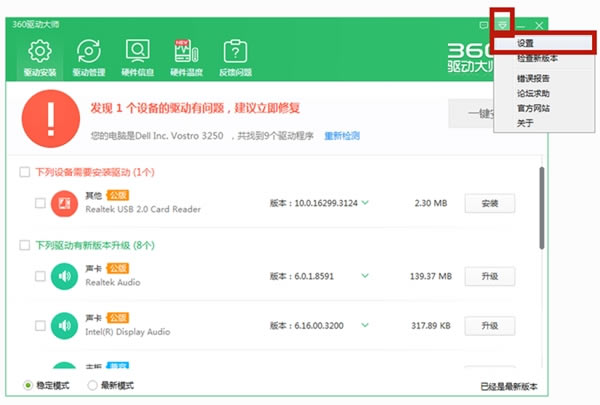The image size is (600, 405).
Task: Click the driver list vertical scrollbar
Action: 542,208
